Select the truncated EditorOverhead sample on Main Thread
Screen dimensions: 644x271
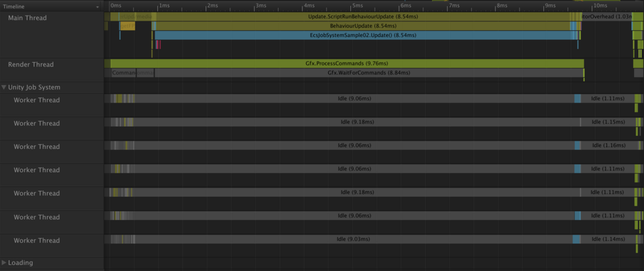[x=607, y=17]
